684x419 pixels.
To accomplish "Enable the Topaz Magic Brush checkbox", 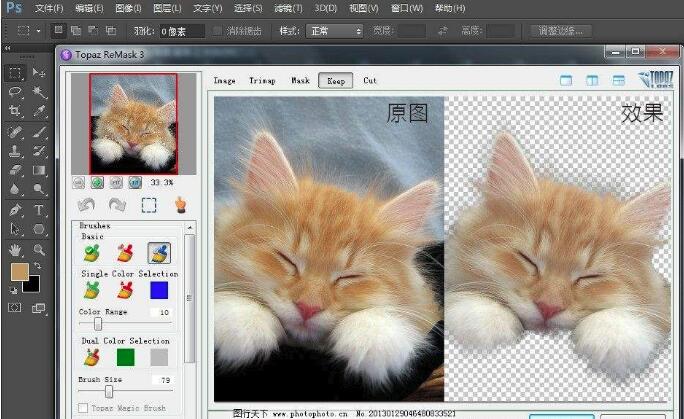I will tap(83, 409).
